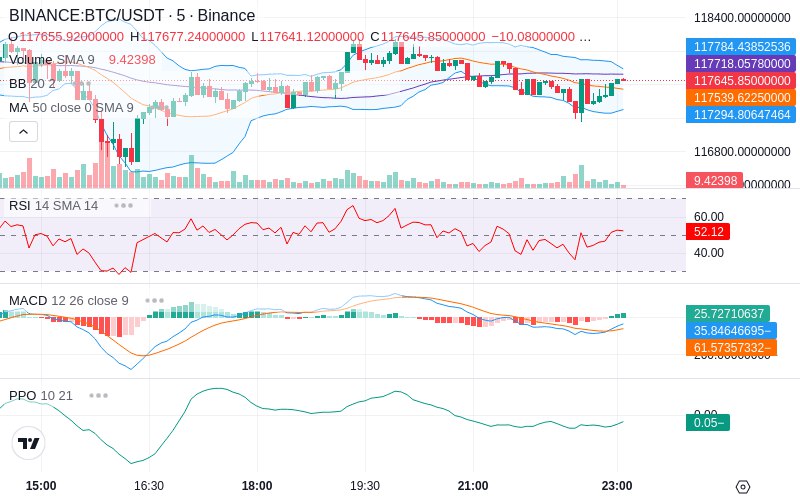Click the purple 117718.05 MA price label
Screen dimensions: 800x500
(x=741, y=64)
